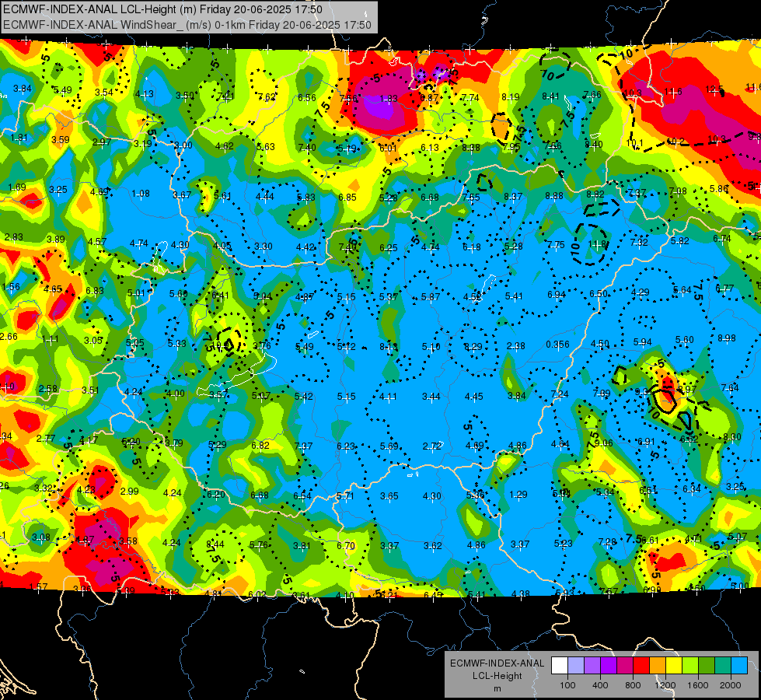Click the wind shear value 8.29
Image resolution: width=761 pixels, height=700 pixels.
tap(473, 347)
